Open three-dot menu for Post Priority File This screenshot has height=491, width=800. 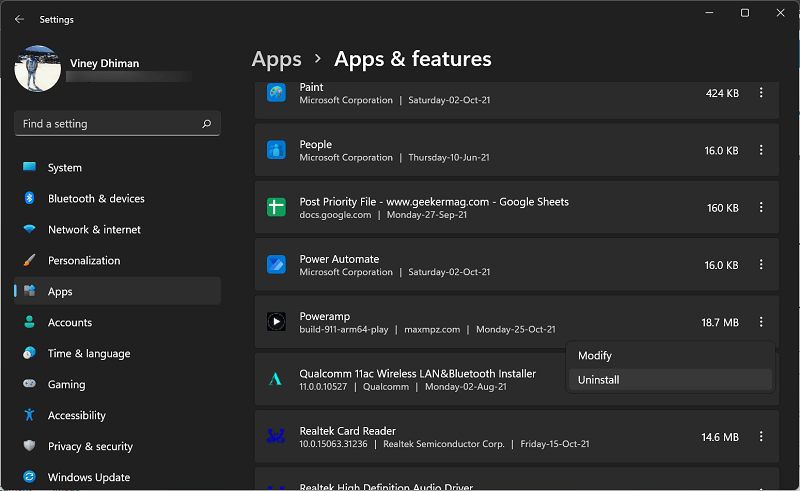pos(761,207)
